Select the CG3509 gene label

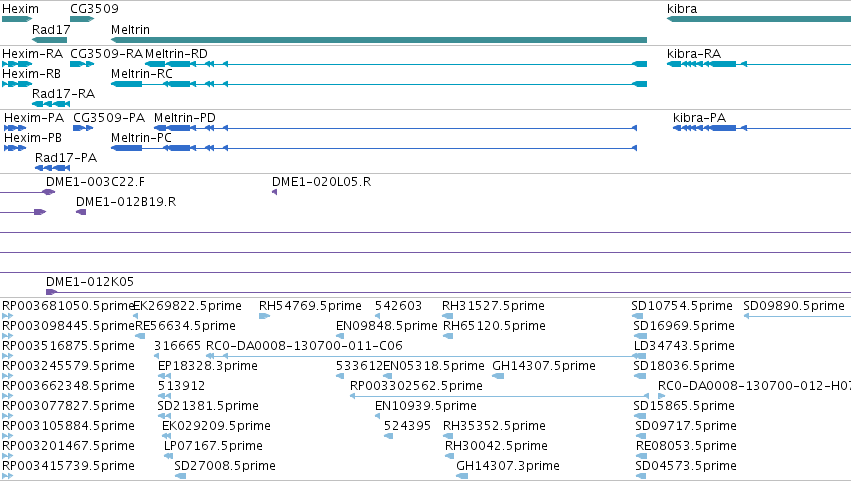tap(94, 9)
